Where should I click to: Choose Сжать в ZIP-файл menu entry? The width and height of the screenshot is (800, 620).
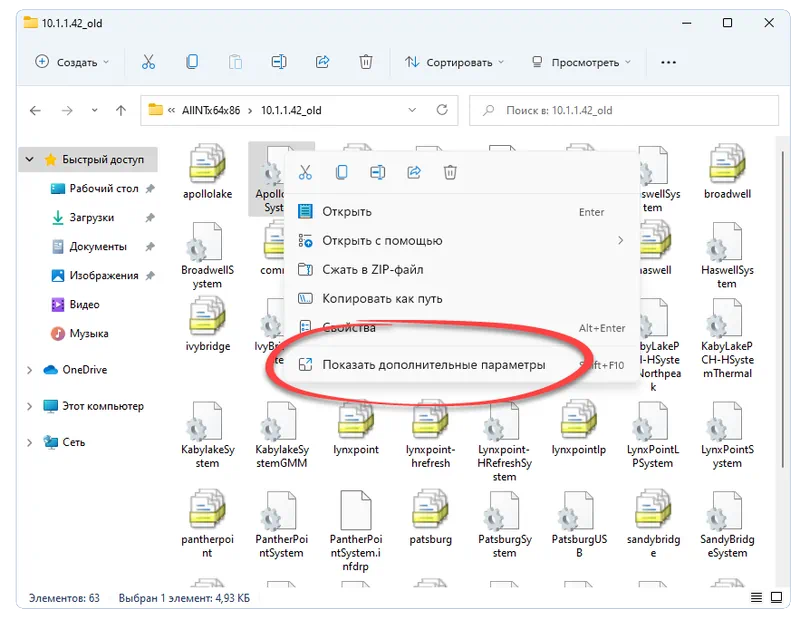[372, 270]
